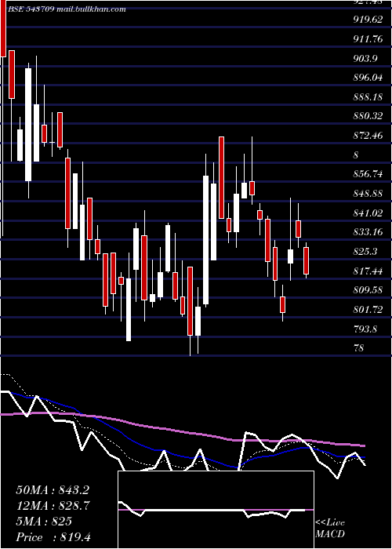Select the 880.32 price axis label
Viewport: 392px width, 549px height.
pos(368,116)
